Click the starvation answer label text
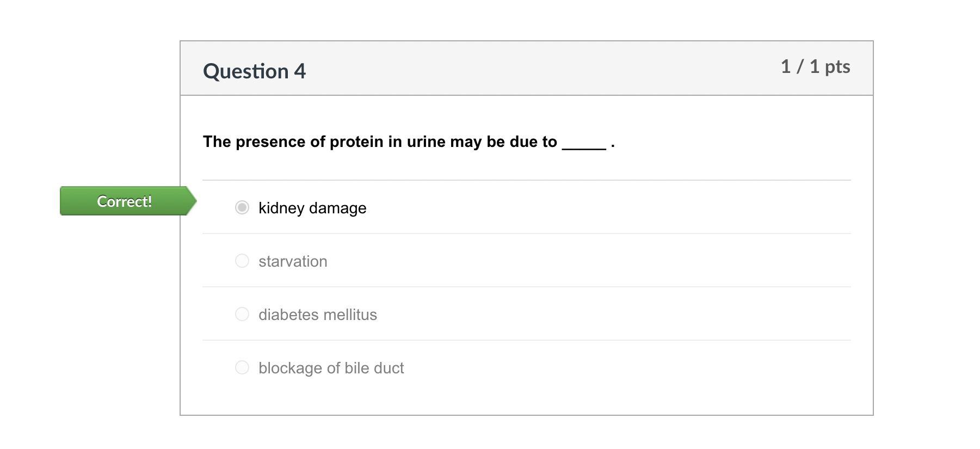 coord(293,261)
